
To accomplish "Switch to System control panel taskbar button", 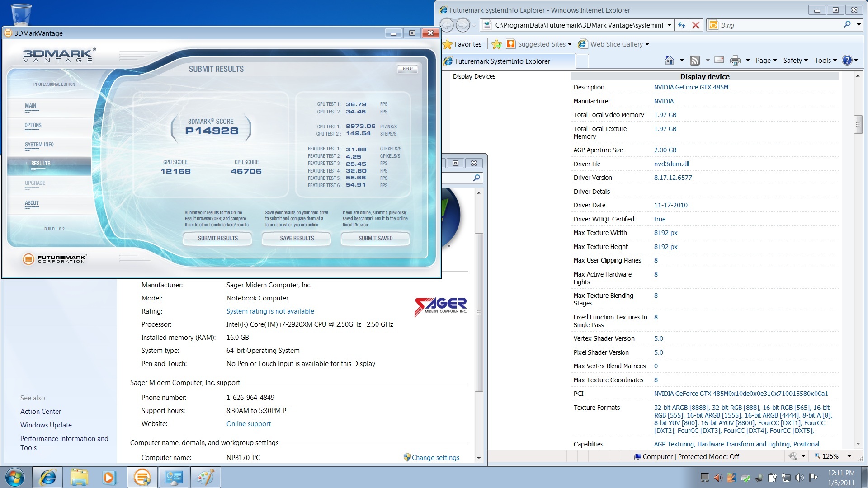I will [x=174, y=477].
